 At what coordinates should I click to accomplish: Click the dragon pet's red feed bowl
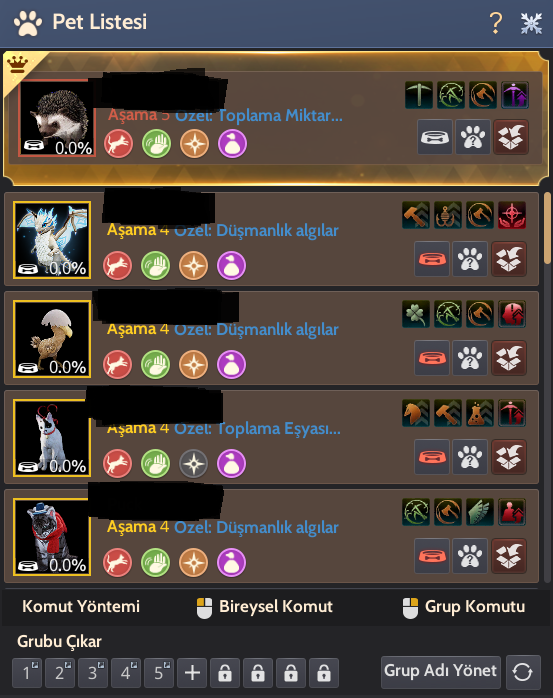point(432,259)
